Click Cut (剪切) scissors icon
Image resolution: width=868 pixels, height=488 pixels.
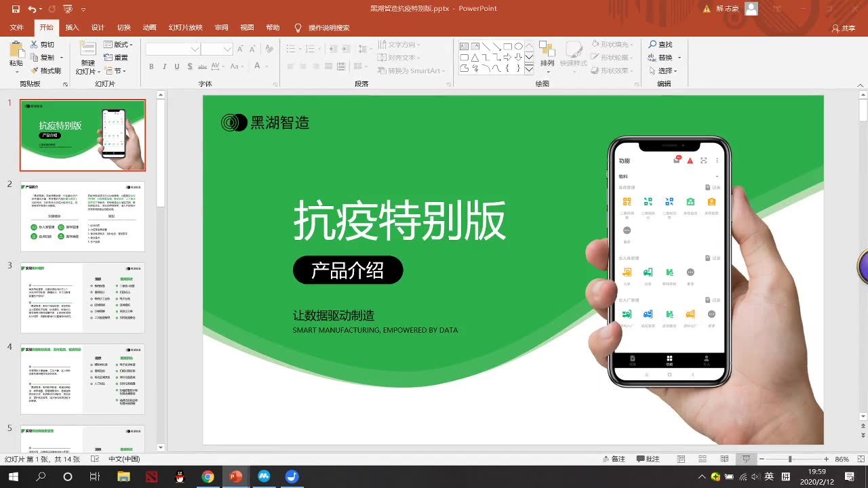[35, 45]
